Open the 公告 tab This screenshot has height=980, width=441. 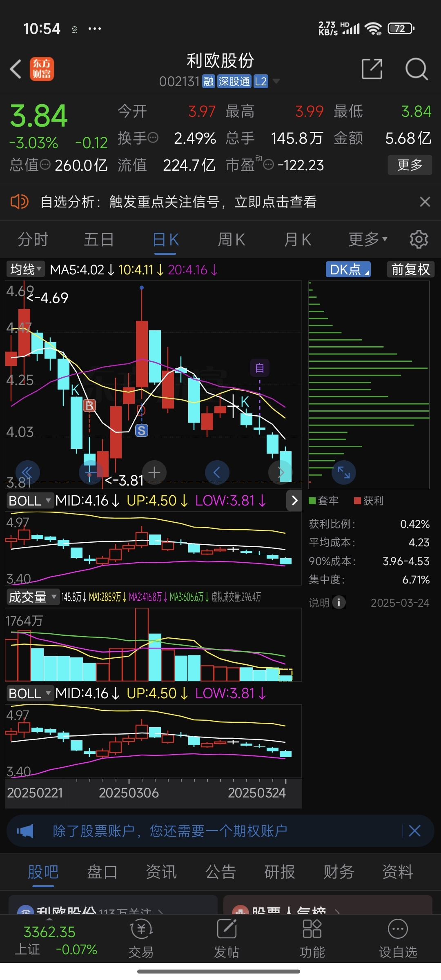point(220,872)
